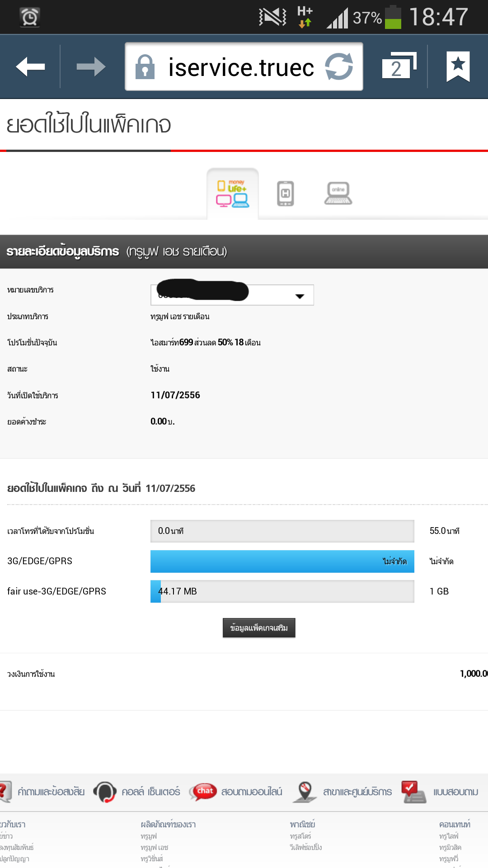This screenshot has width=488, height=868.
Task: Open the ทรูมูฟวี่ footer link
Action: point(449,859)
